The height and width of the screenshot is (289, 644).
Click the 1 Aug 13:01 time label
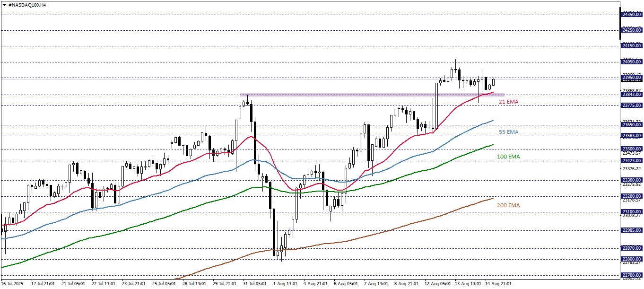285,284
